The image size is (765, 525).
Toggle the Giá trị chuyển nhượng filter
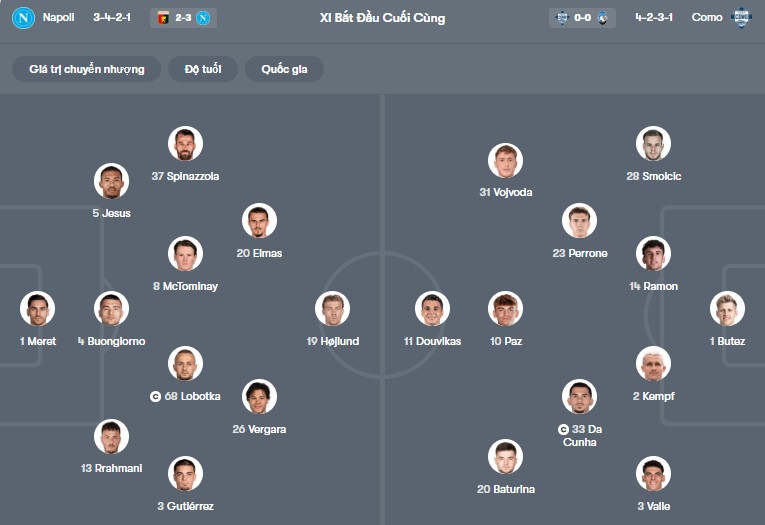point(87,69)
